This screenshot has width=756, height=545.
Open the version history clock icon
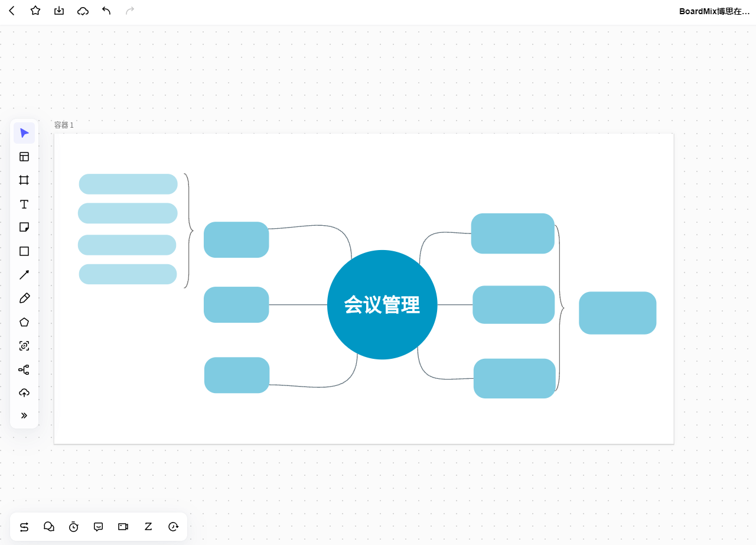[x=173, y=527]
